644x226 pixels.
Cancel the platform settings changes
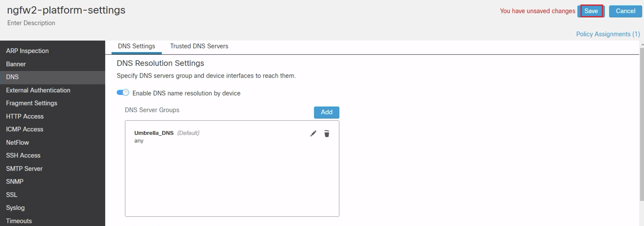625,11
